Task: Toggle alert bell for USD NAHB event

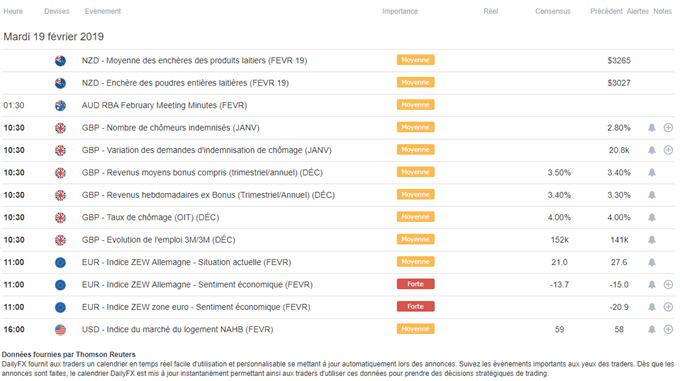Action: point(651,329)
